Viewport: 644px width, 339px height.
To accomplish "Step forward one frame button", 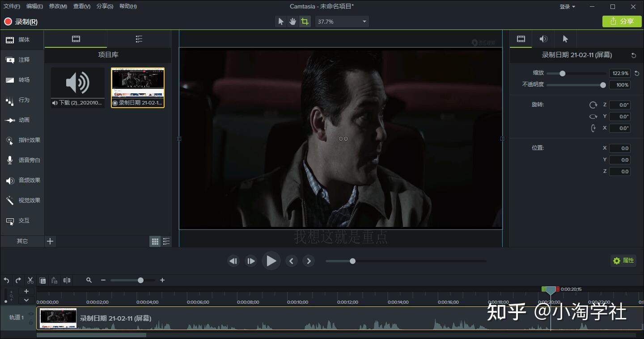I will (x=251, y=261).
